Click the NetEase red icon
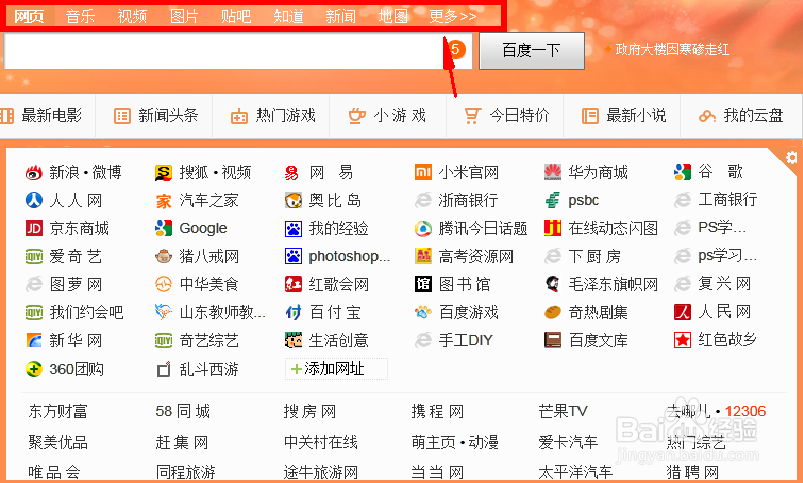The height and width of the screenshot is (483, 803). [x=292, y=173]
